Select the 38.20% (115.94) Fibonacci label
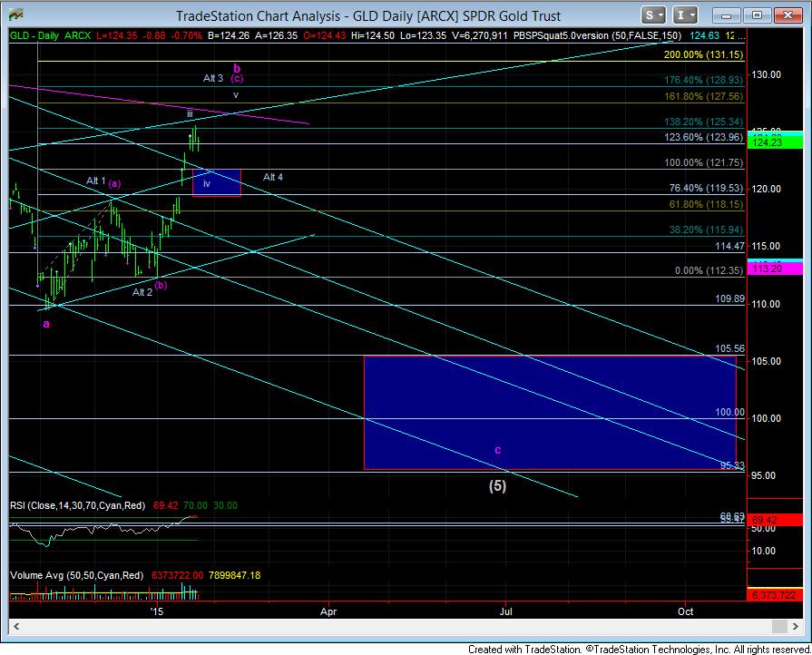Viewport: 812px width, 655px height. pyautogui.click(x=706, y=230)
